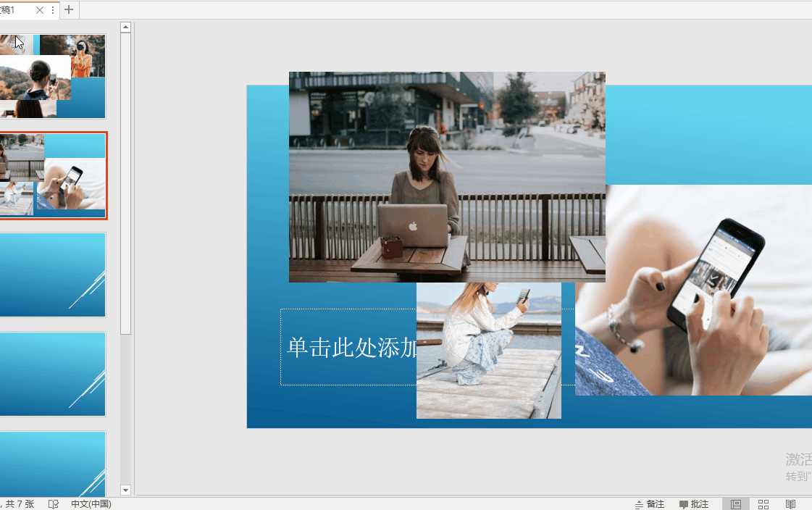Click the slide panel scroll-up arrow
Screen dimensions: 812x510
(125, 27)
